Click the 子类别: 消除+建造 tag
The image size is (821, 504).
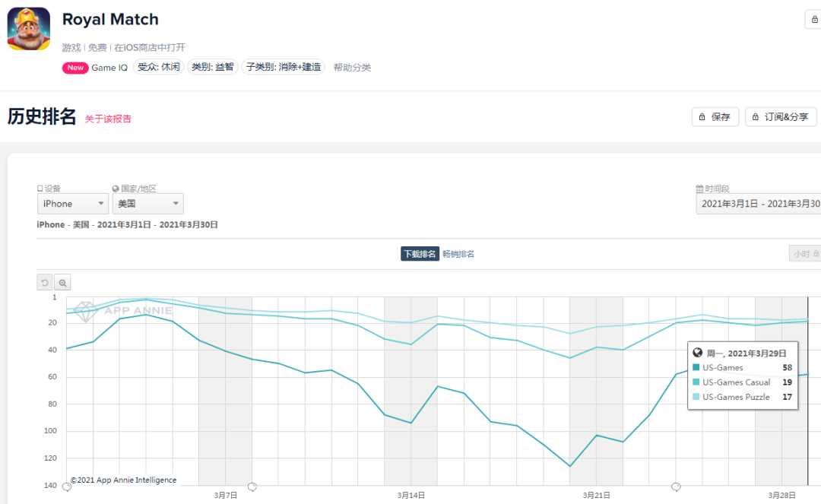click(284, 67)
